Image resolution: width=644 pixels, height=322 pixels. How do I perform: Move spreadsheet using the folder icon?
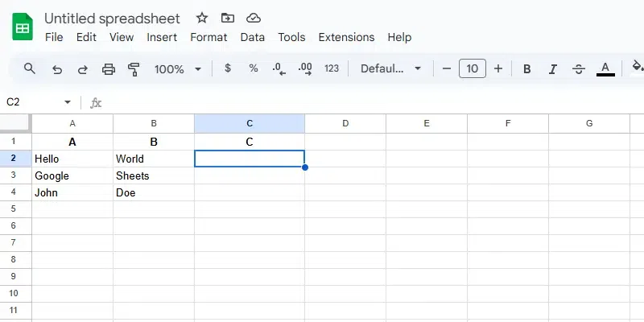pos(228,18)
